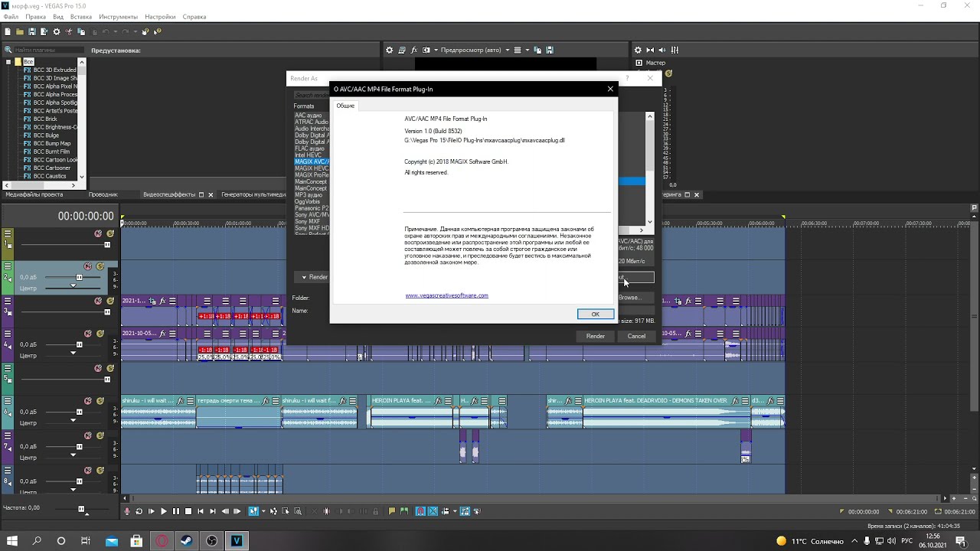Click Cancel in the Render As dialog
Screen dimensions: 980x551
(x=636, y=336)
